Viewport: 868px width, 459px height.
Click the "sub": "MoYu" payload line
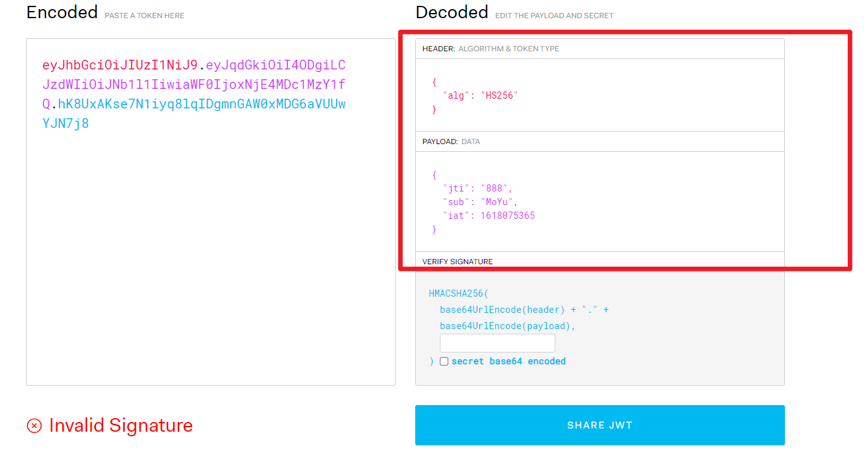point(480,202)
